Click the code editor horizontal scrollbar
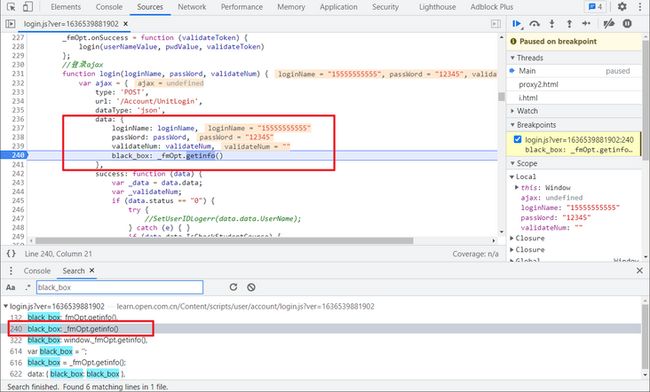The width and height of the screenshot is (650, 392). [x=224, y=240]
